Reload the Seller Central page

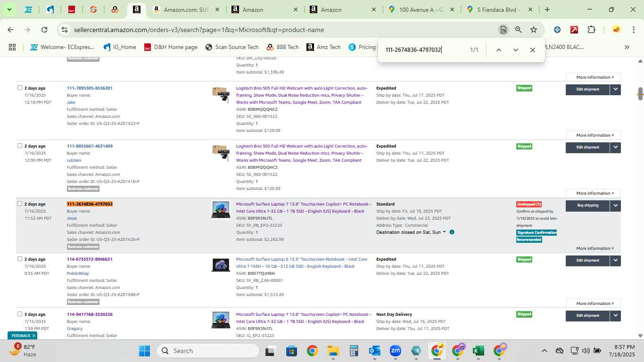(x=44, y=30)
